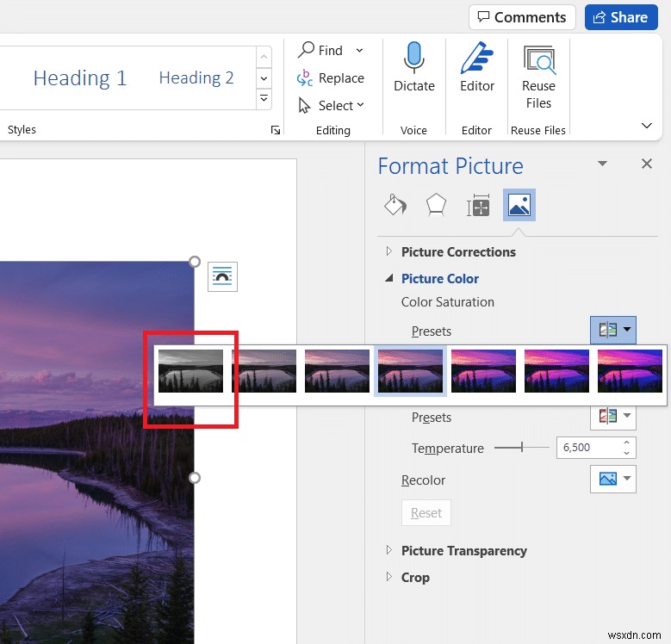
Task: Open Color Tone Presets dropdown
Action: click(612, 416)
